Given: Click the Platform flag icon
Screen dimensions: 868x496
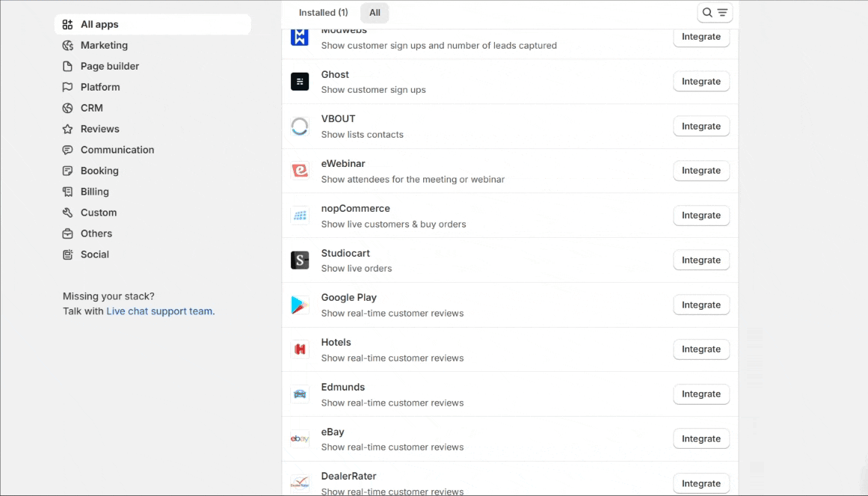Looking at the screenshot, I should 67,87.
